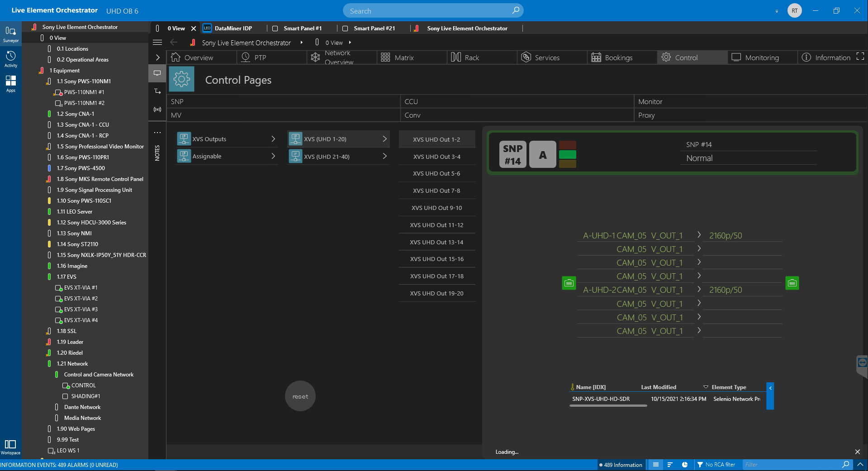This screenshot has height=471, width=868.
Task: Open the vertical NOTES panel
Action: tap(157, 153)
